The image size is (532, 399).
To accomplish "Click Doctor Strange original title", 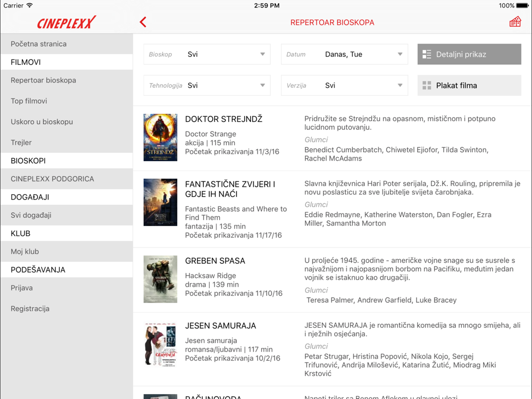I will tap(210, 134).
